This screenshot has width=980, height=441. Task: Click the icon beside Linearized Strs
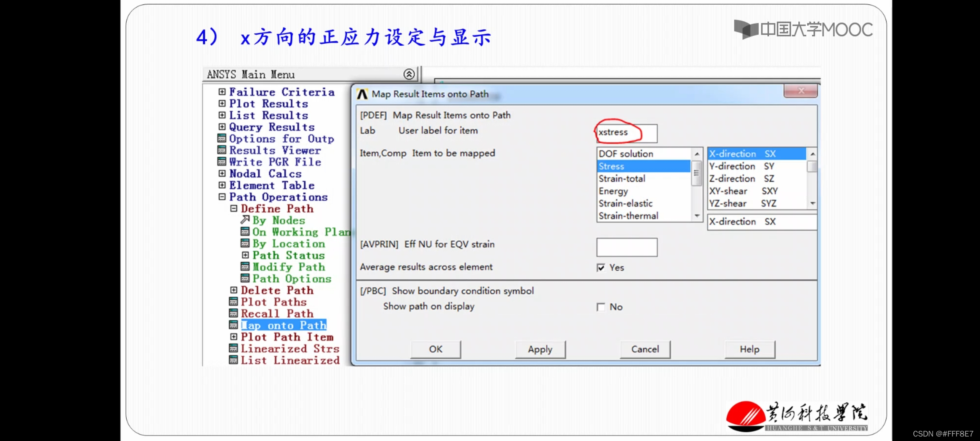233,348
